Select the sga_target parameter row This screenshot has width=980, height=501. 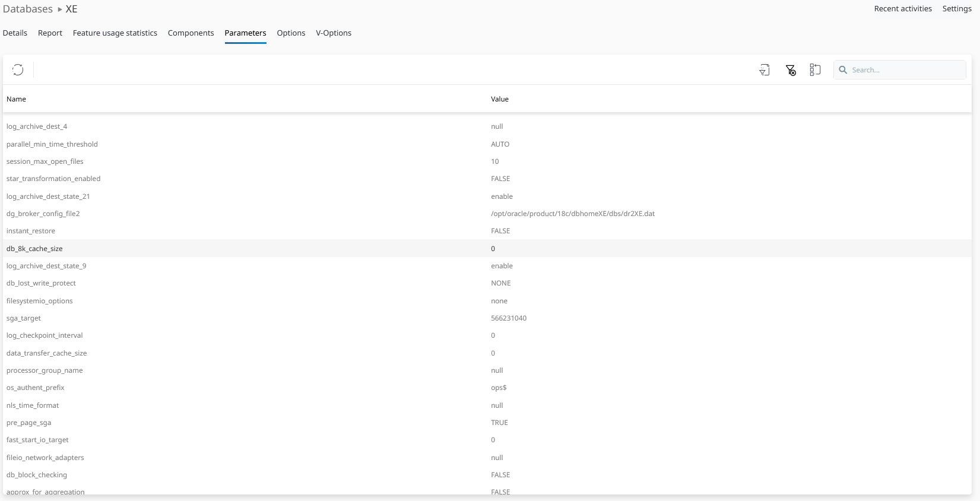(24, 318)
